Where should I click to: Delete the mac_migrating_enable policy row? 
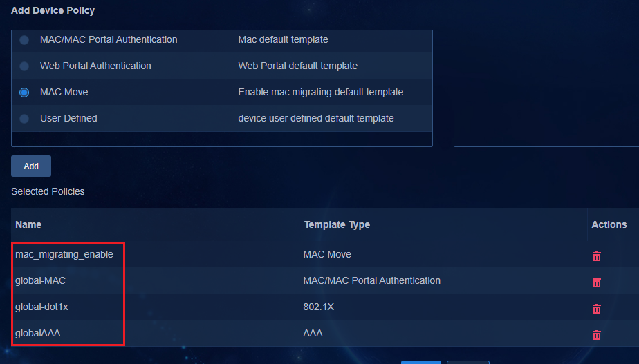[597, 256]
